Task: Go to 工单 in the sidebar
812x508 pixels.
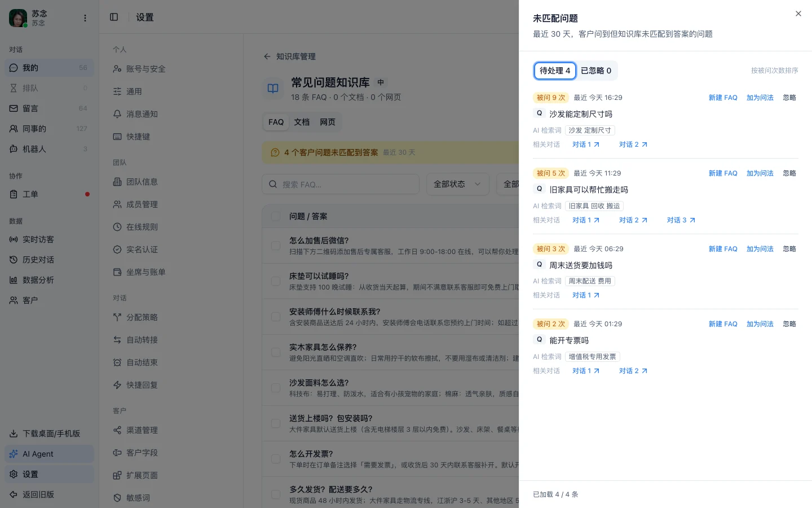Action: click(49, 194)
